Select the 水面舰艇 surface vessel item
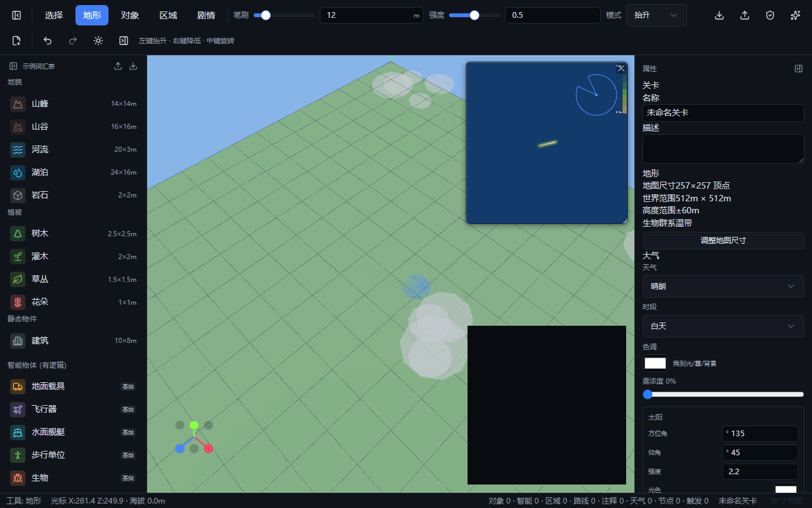 point(74,432)
